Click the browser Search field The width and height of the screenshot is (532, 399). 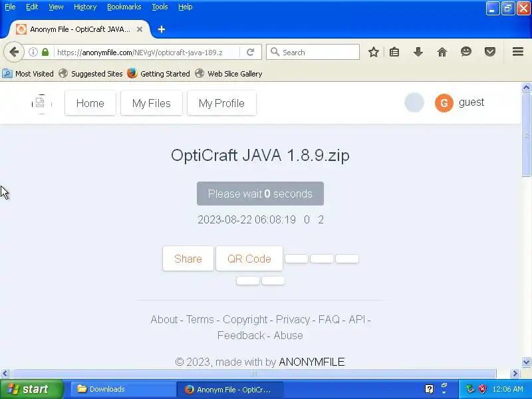tap(313, 53)
